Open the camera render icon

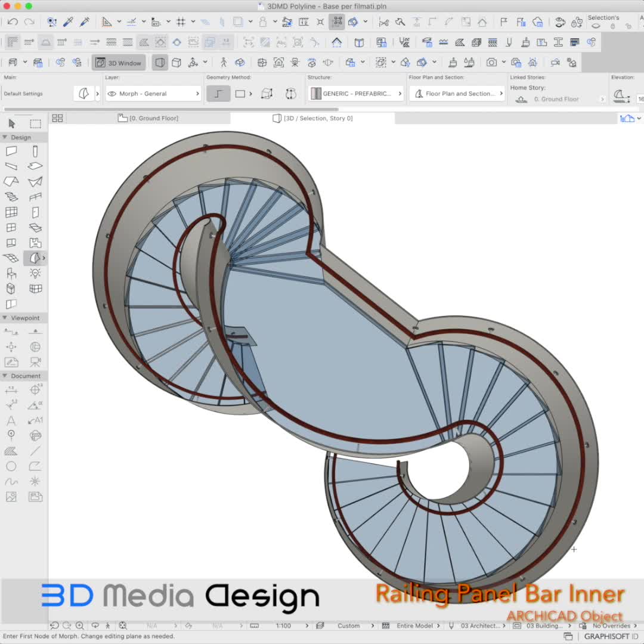click(491, 63)
